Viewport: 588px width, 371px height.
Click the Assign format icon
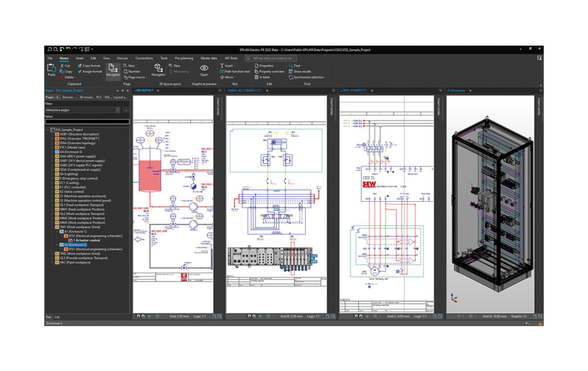point(80,71)
